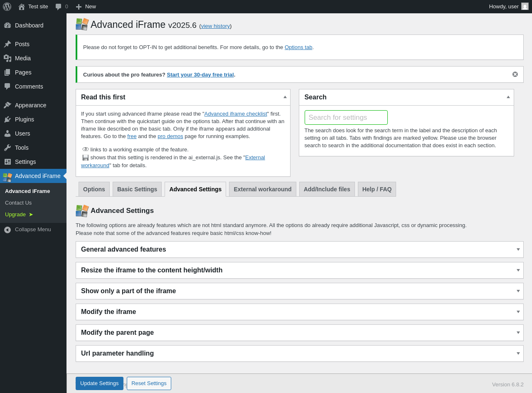Viewport: 532px width, 393px height.
Task: Click the Reset Settings button
Action: [149, 383]
